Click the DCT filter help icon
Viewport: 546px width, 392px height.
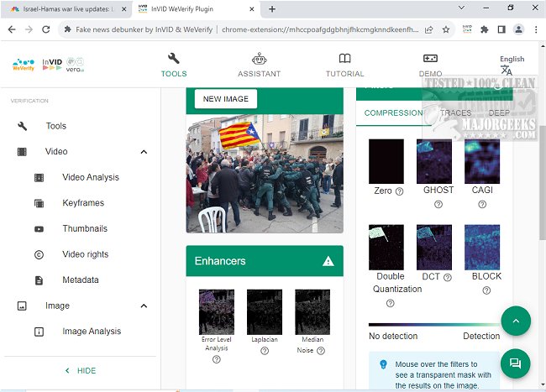(x=448, y=277)
